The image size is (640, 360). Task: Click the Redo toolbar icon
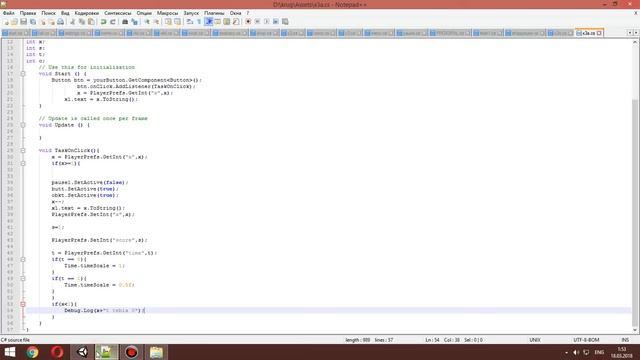point(113,22)
